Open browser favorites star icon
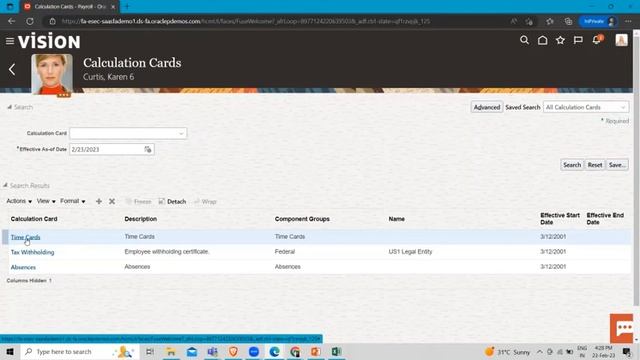The width and height of the screenshot is (640, 360). click(x=550, y=21)
